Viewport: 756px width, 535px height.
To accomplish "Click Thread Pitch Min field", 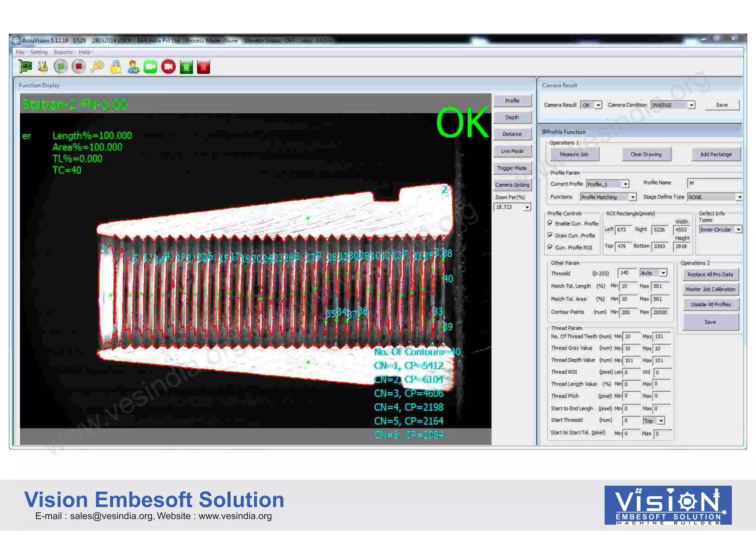I will [632, 396].
